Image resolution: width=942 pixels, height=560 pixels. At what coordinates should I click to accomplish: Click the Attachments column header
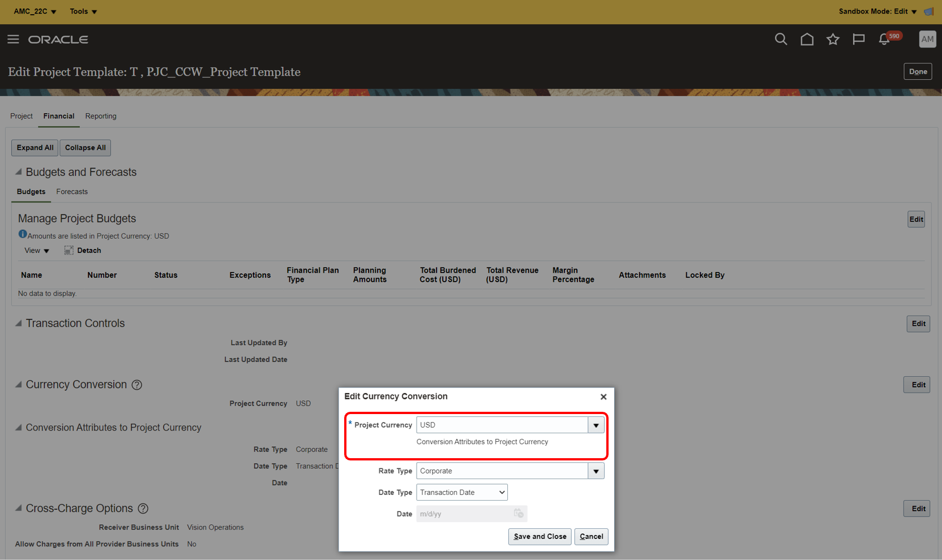[642, 275]
